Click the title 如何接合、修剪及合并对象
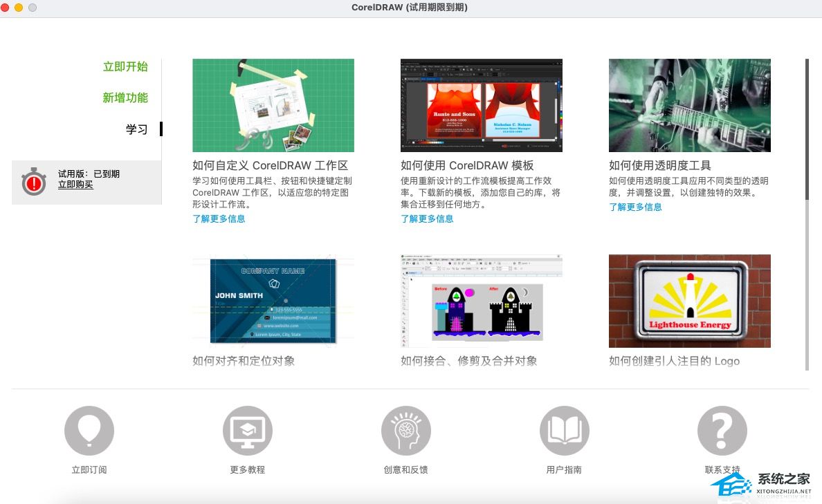The height and width of the screenshot is (504, 822). 468,361
